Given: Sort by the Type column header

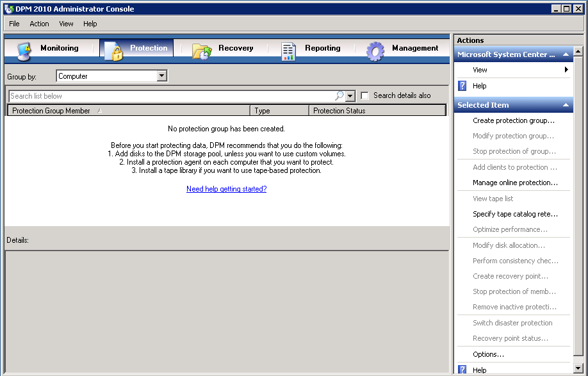Looking at the screenshot, I should [x=280, y=111].
